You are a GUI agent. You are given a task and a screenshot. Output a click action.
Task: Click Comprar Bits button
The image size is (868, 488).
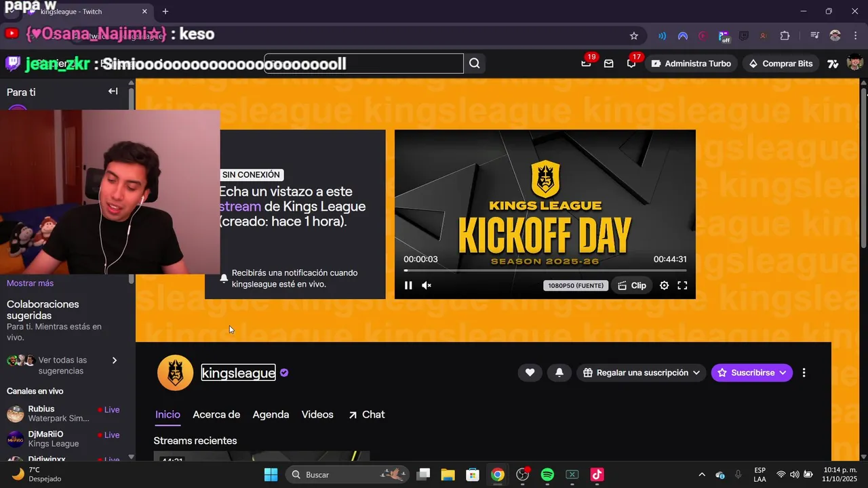(x=780, y=64)
